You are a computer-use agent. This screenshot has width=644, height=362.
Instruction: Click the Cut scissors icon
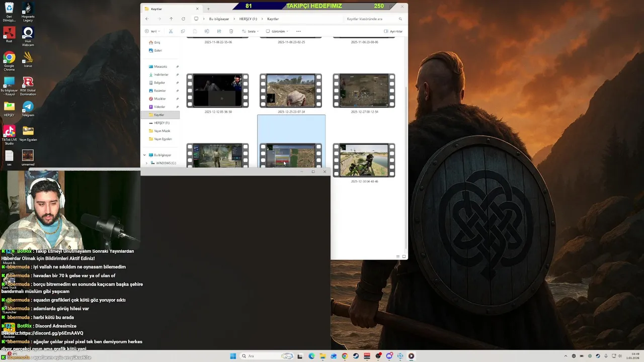(x=171, y=31)
